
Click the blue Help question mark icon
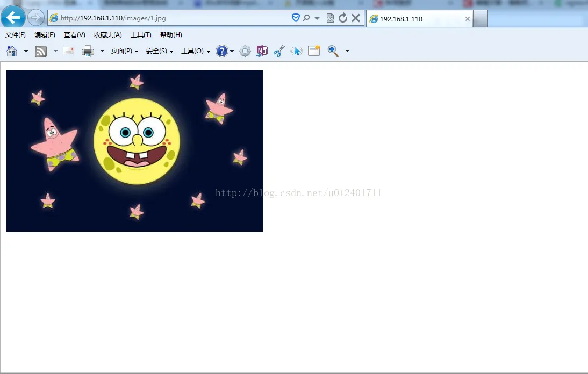pyautogui.click(x=221, y=51)
